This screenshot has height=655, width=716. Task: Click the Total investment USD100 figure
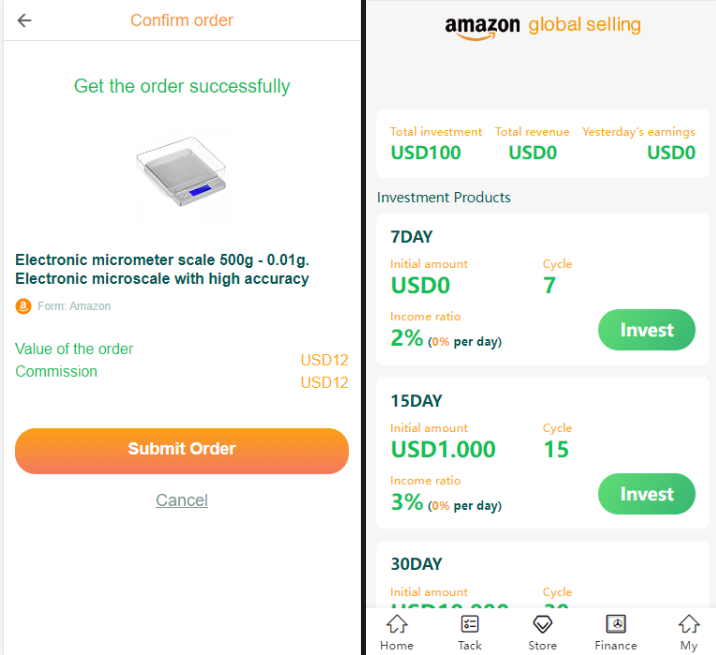(426, 153)
